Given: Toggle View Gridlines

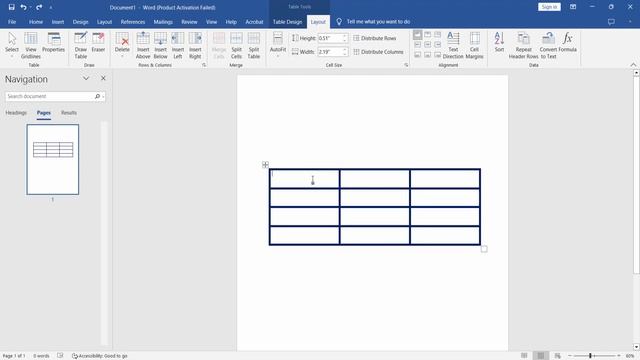Looking at the screenshot, I should (31, 45).
